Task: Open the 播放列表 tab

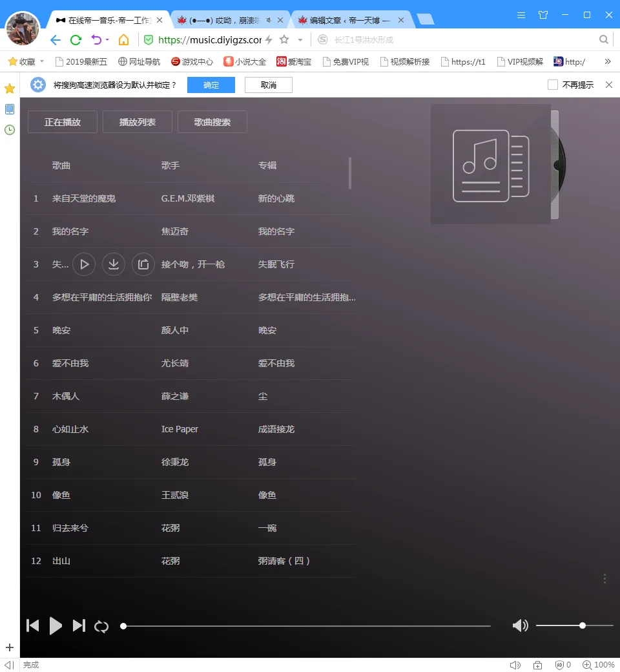Action: coord(138,122)
